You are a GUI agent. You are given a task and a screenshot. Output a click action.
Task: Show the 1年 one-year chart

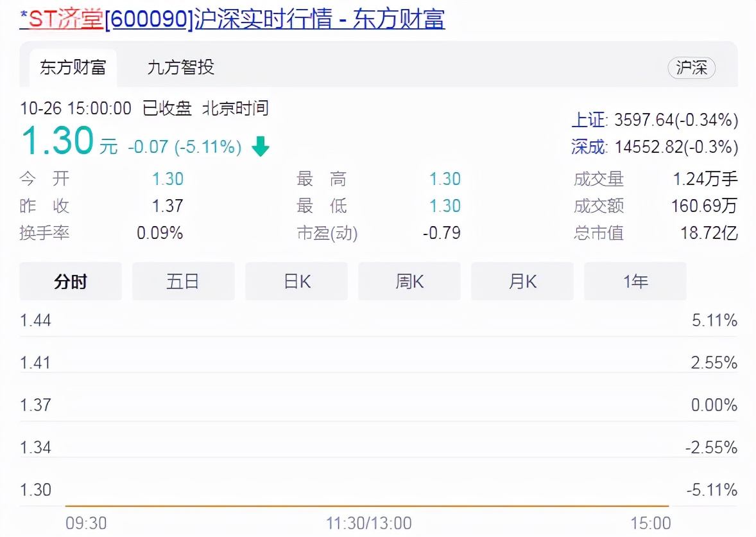click(635, 281)
